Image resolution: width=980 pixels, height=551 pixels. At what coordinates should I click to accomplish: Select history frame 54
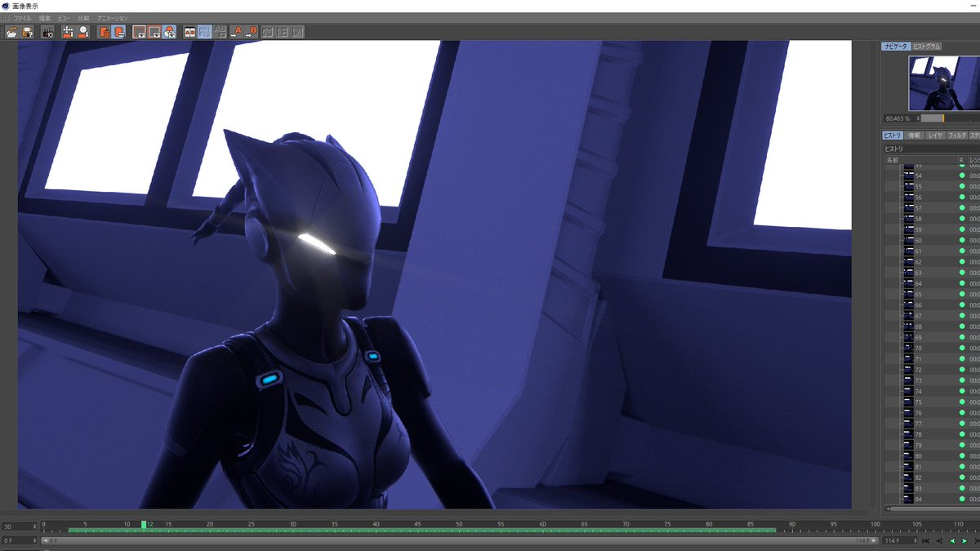point(919,176)
